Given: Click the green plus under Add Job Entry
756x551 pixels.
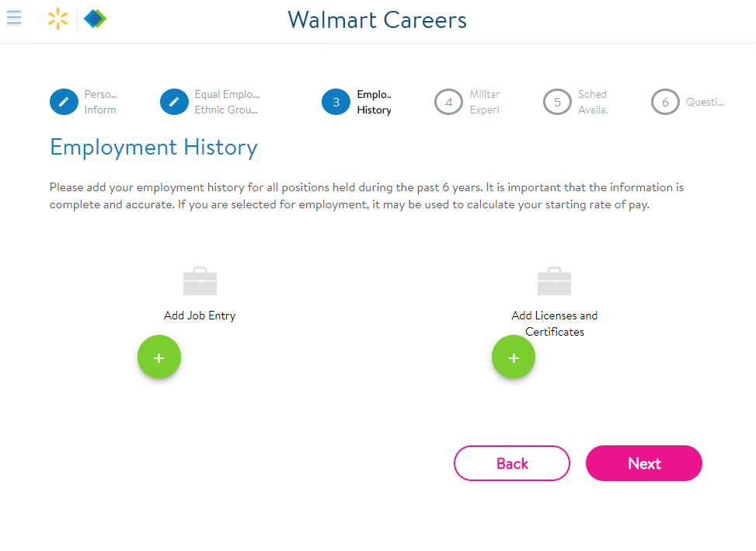Looking at the screenshot, I should pyautogui.click(x=159, y=357).
